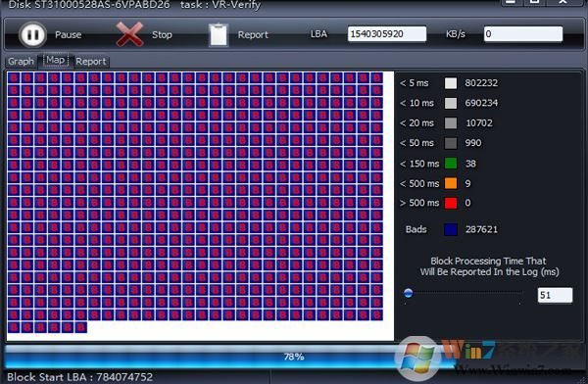
Task: Click the window title 'Disk ST31000528AS-6VPABD26'
Action: [x=89, y=5]
